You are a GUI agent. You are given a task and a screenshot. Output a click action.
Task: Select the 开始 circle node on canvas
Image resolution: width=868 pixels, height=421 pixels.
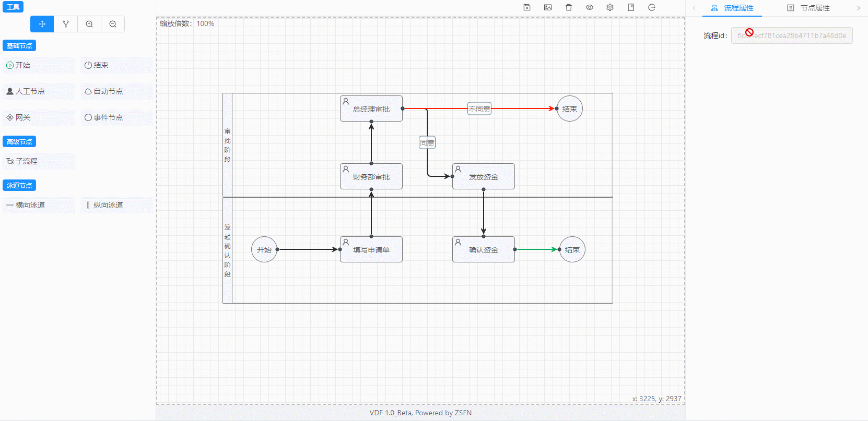[x=264, y=249]
